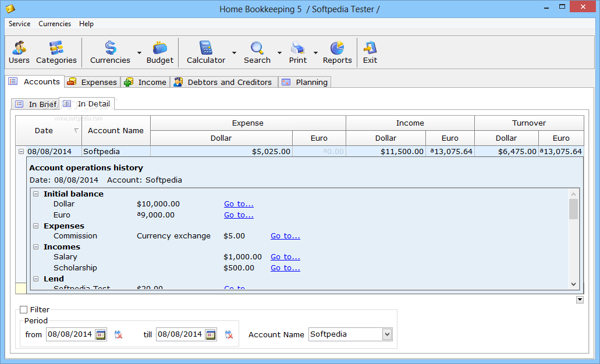
Task: Follow the Go to link for Scholarship
Action: (286, 268)
